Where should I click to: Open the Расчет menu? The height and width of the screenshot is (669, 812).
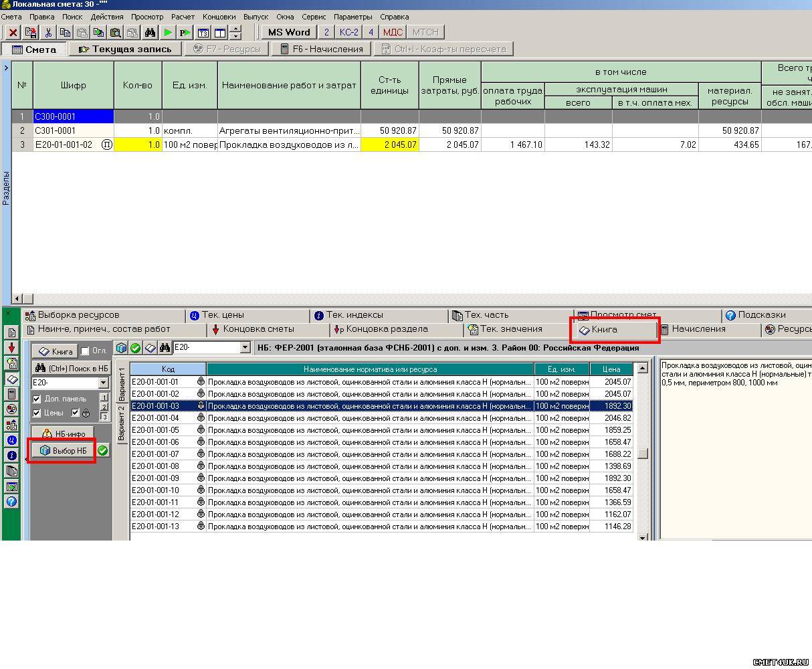pyautogui.click(x=183, y=17)
